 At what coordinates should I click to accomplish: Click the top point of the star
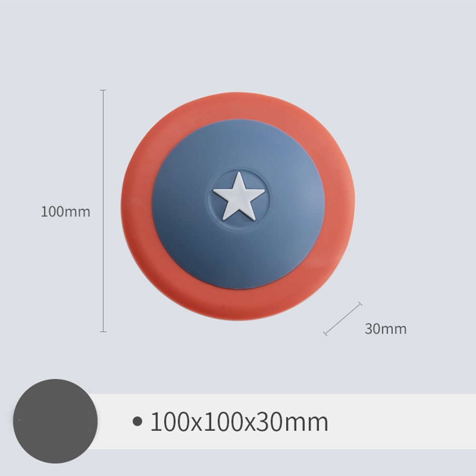click(x=239, y=174)
